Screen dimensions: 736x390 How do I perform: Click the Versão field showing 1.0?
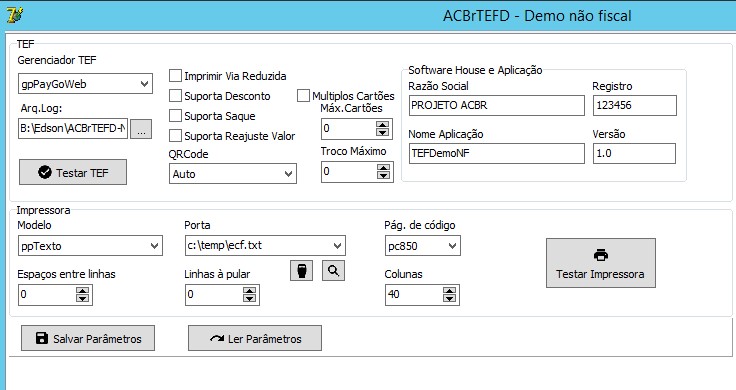click(x=634, y=153)
